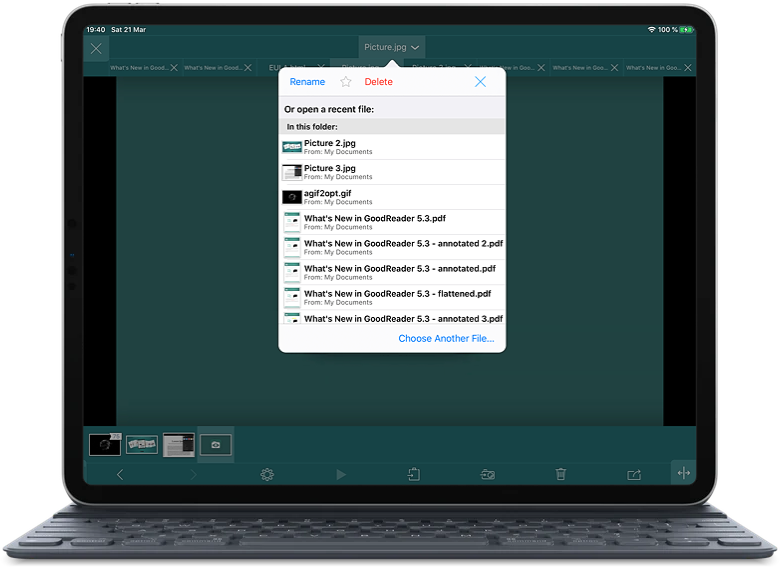Switch to the leftmost What's New in Good... tab
This screenshot has width=780, height=567.
point(139,68)
